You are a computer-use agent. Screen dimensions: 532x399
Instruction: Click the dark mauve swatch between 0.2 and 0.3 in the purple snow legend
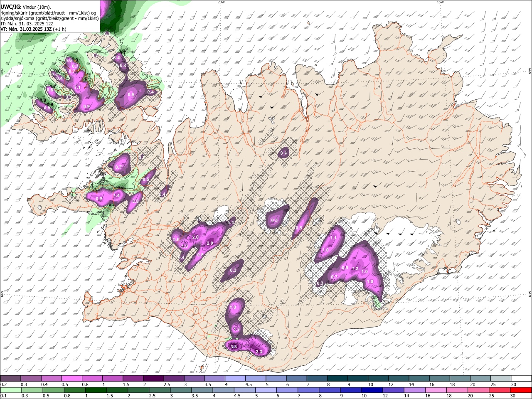point(10,379)
